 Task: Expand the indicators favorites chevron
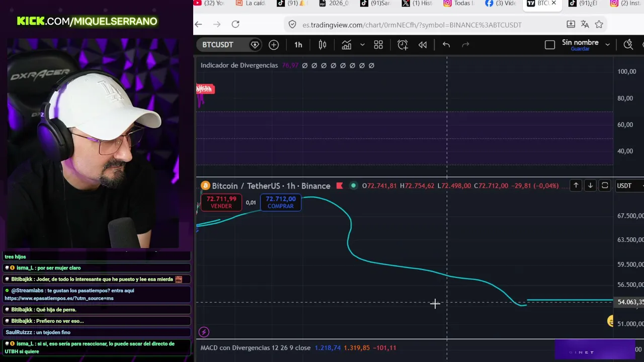[362, 45]
